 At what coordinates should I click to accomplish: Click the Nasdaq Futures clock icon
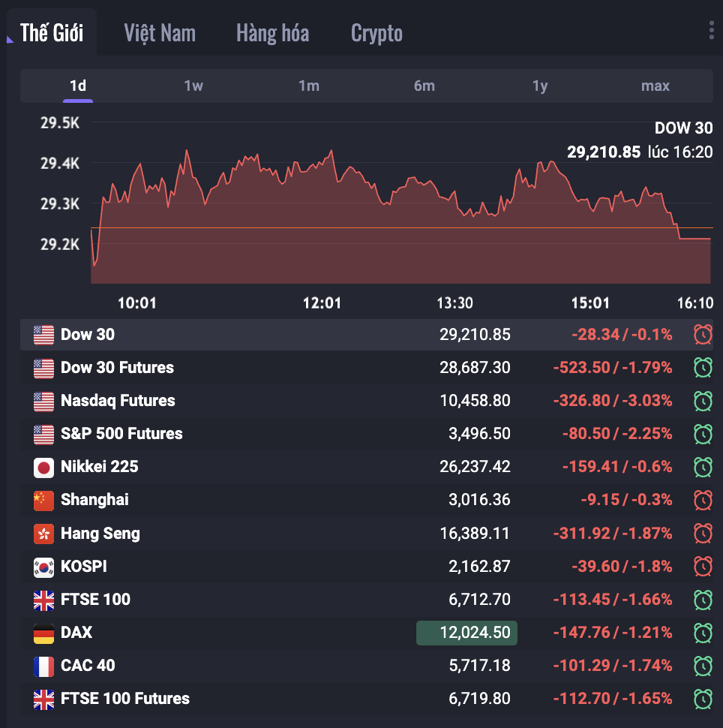click(x=703, y=401)
